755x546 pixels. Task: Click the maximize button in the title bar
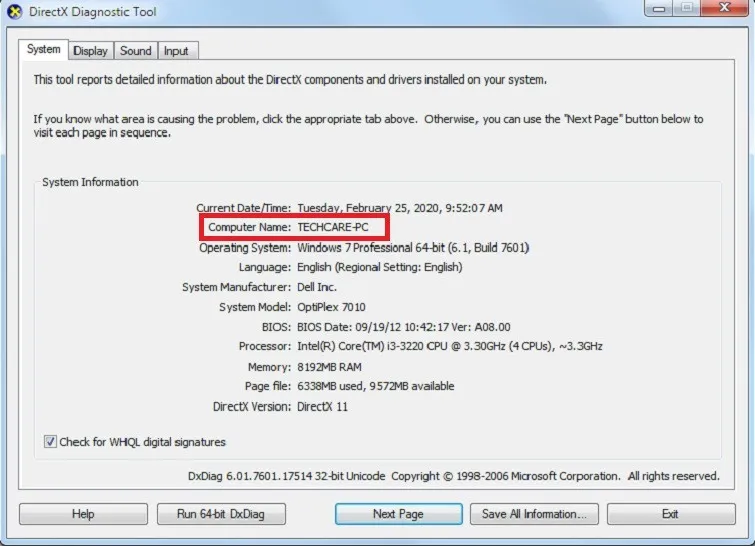coord(686,9)
